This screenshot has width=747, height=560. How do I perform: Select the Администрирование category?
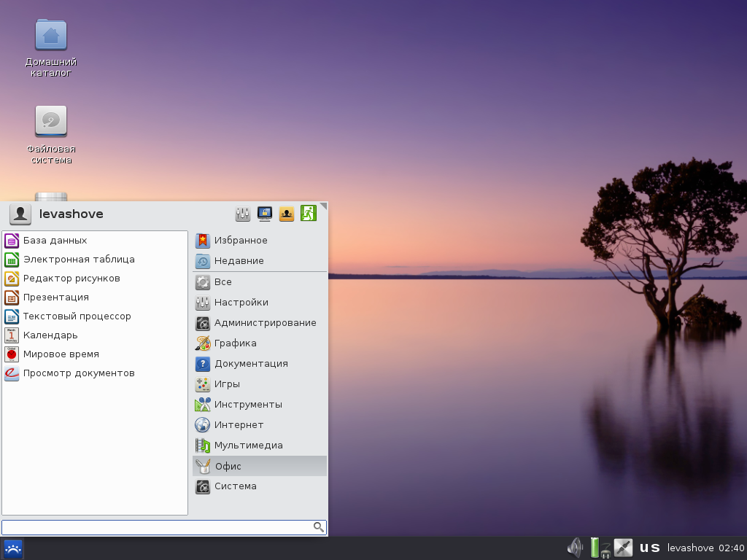point(260,323)
